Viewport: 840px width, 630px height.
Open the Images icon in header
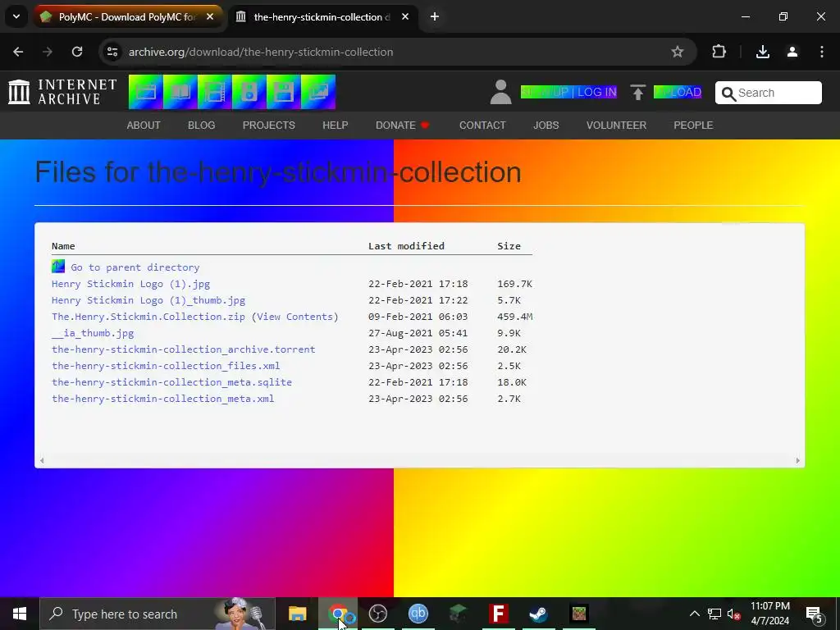(x=318, y=92)
